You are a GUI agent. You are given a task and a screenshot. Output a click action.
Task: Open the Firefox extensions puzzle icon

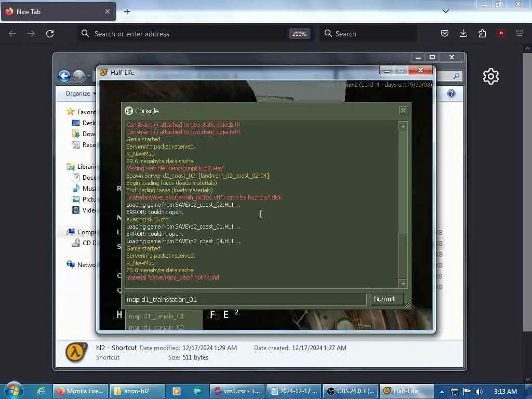(x=482, y=33)
